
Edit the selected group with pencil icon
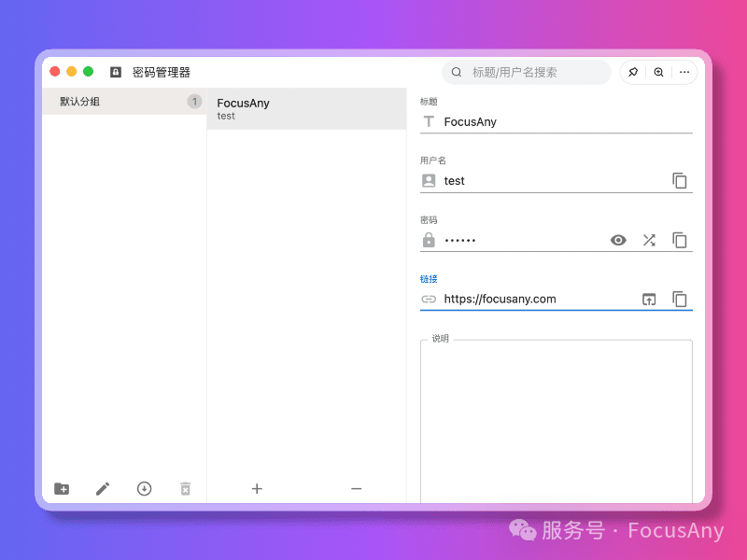pyautogui.click(x=103, y=488)
